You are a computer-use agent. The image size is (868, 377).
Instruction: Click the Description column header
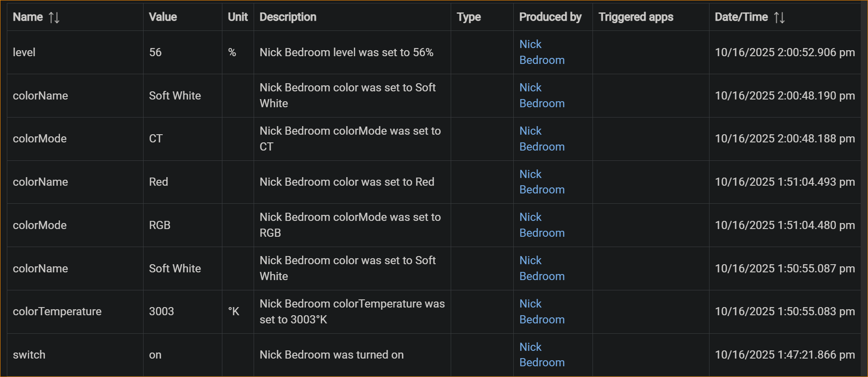[288, 17]
